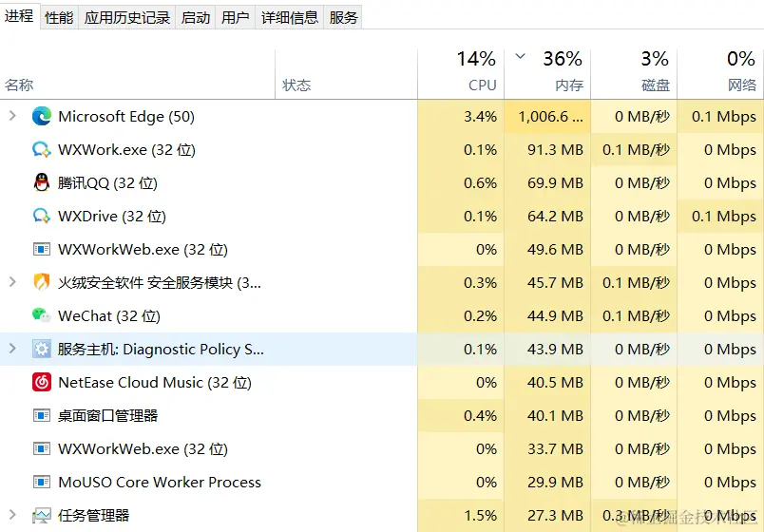The image size is (764, 532).
Task: Click the 服务主机 gear icon
Action: click(42, 349)
